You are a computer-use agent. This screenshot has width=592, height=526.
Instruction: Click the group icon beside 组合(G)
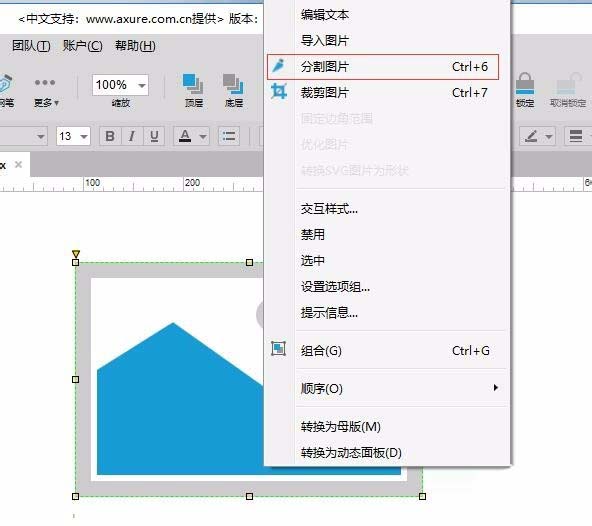tap(278, 349)
